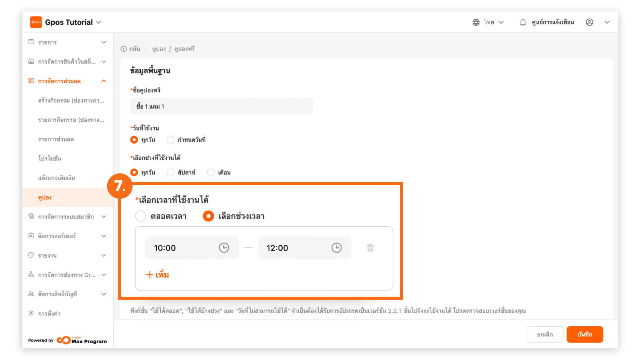Expand the รายงาน sidebar section
This screenshot has height=362, width=644.
(x=104, y=255)
